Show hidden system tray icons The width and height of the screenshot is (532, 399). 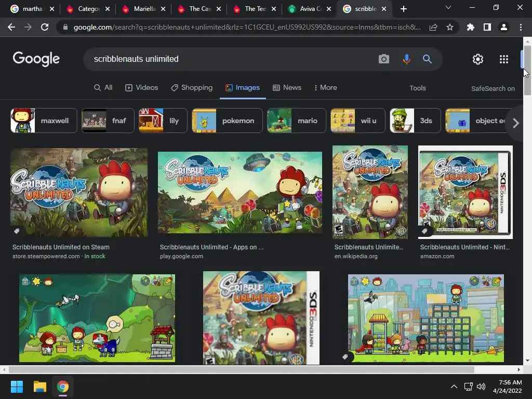(x=454, y=387)
